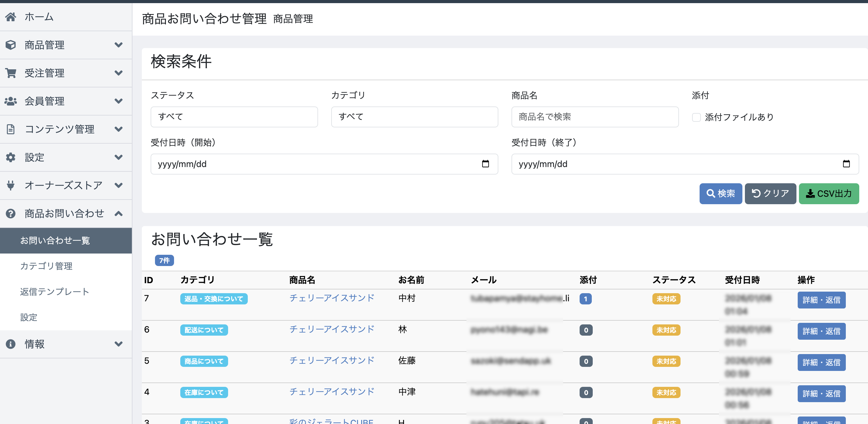
Task: Click the 7件 result count badge
Action: coord(164,260)
